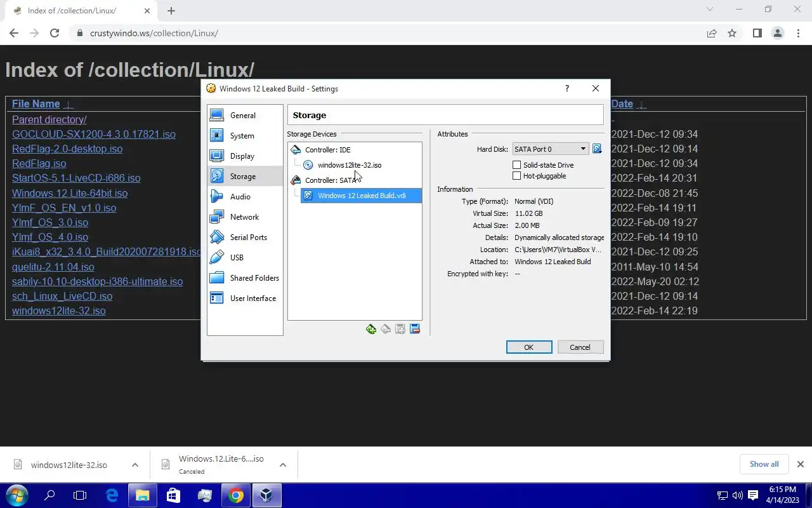The height and width of the screenshot is (508, 812).
Task: Open a new Chrome tab
Action: 171,10
